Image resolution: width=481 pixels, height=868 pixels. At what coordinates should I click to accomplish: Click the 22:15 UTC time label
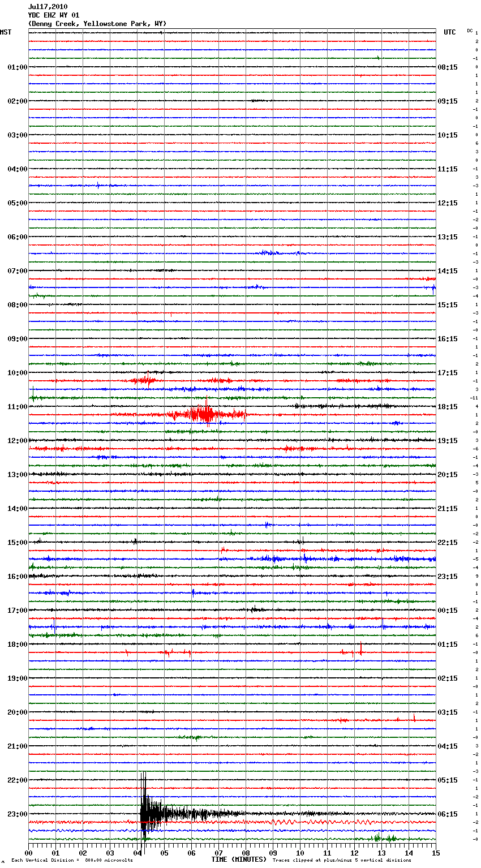tap(448, 543)
